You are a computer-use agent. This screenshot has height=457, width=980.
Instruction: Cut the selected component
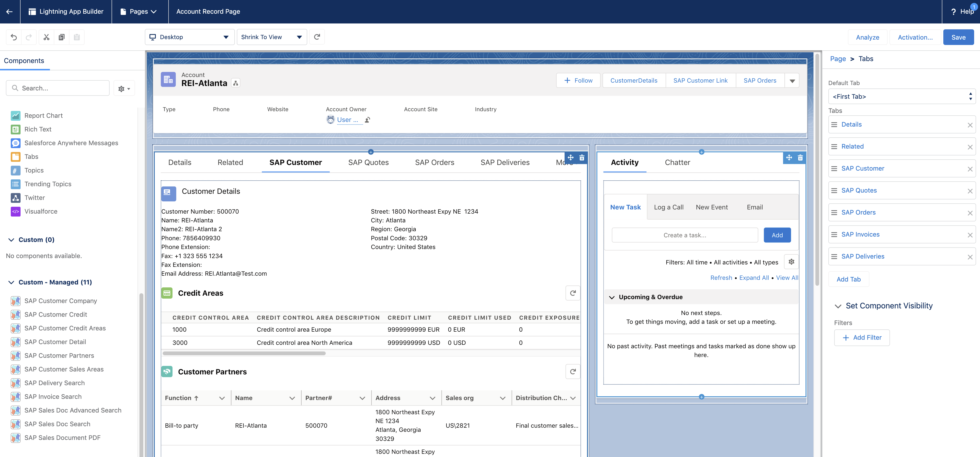[46, 37]
